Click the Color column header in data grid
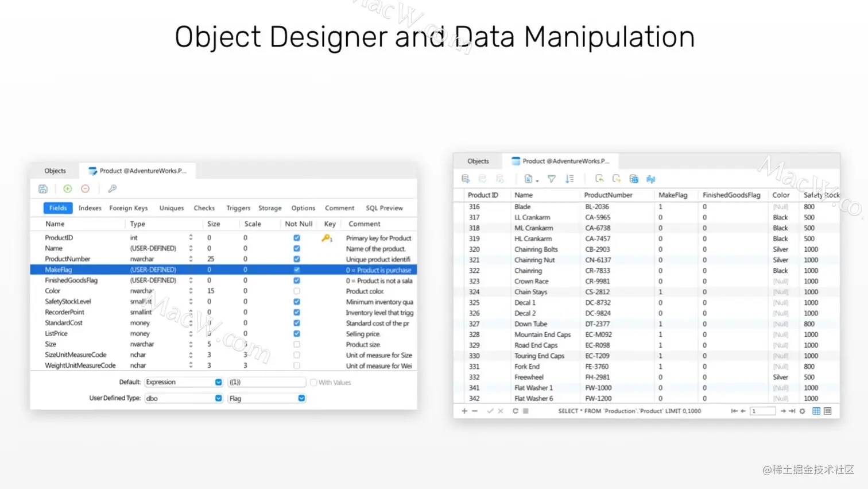This screenshot has width=868, height=489. click(x=781, y=195)
